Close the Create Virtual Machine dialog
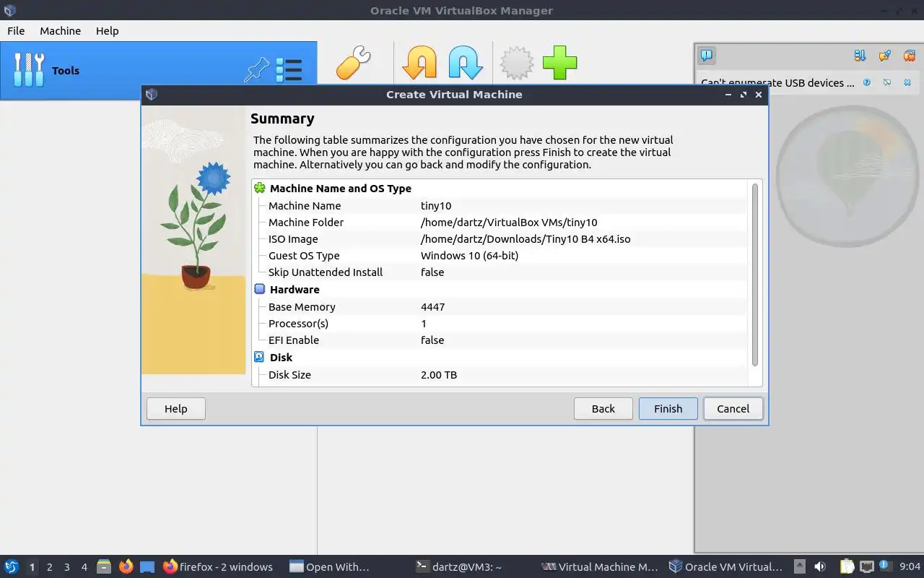The image size is (924, 578). click(x=759, y=95)
